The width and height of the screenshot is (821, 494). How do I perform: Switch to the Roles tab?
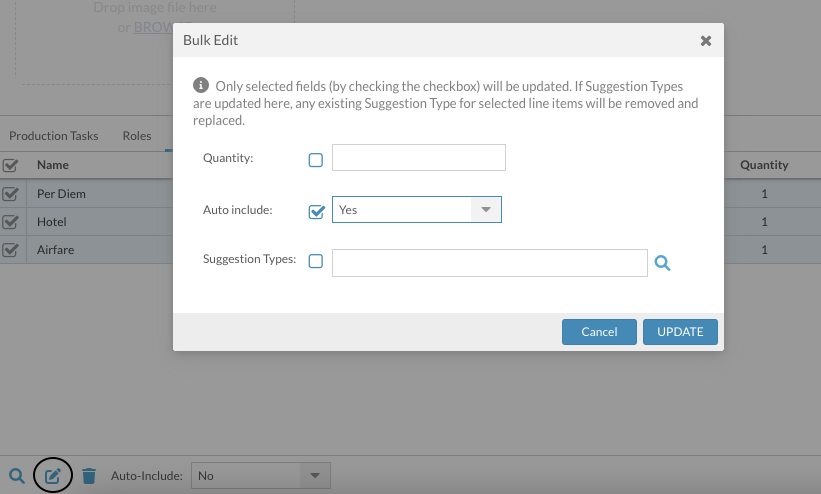click(x=137, y=136)
